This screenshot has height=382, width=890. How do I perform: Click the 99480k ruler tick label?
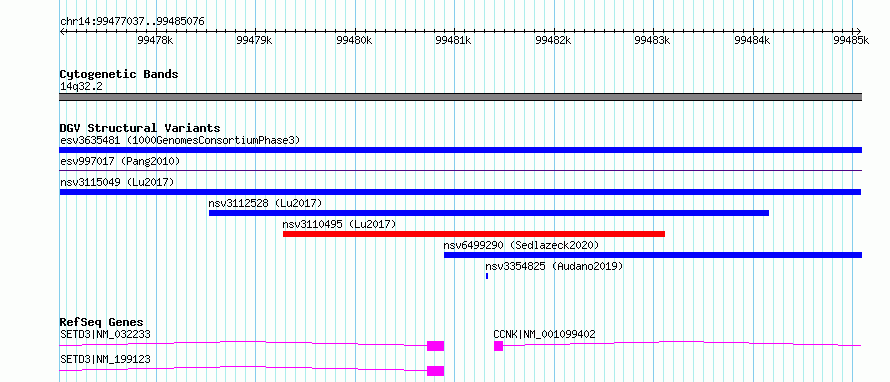[x=354, y=40]
